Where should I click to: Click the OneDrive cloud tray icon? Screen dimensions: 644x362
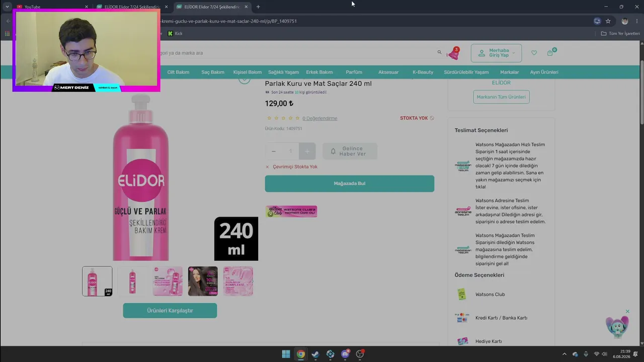pyautogui.click(x=575, y=354)
